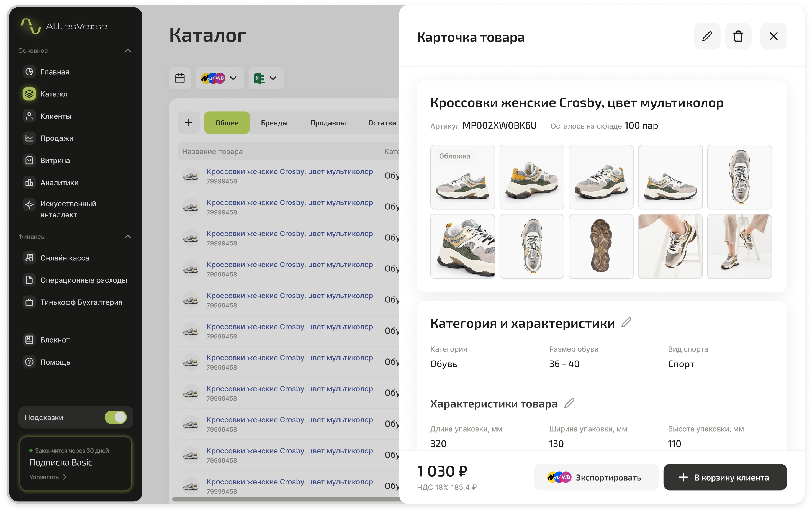Select close-up sneaker thumbnail in second row
This screenshot has height=513, width=812.
[463, 246]
